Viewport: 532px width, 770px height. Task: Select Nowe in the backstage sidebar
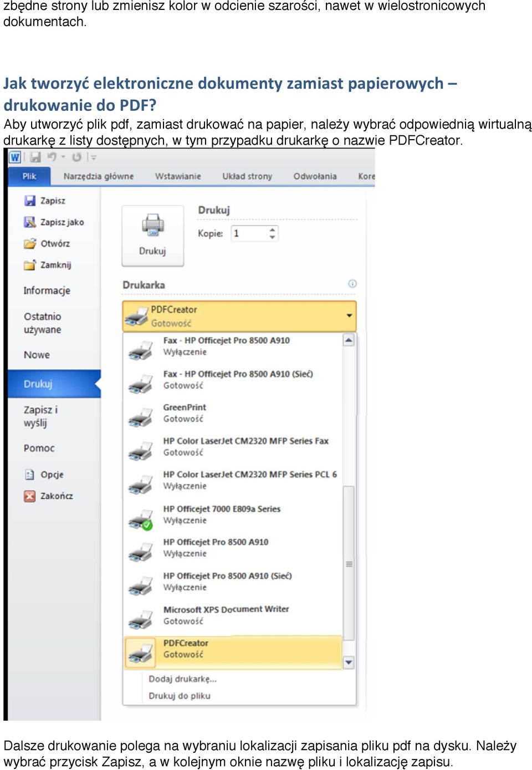coord(37,355)
